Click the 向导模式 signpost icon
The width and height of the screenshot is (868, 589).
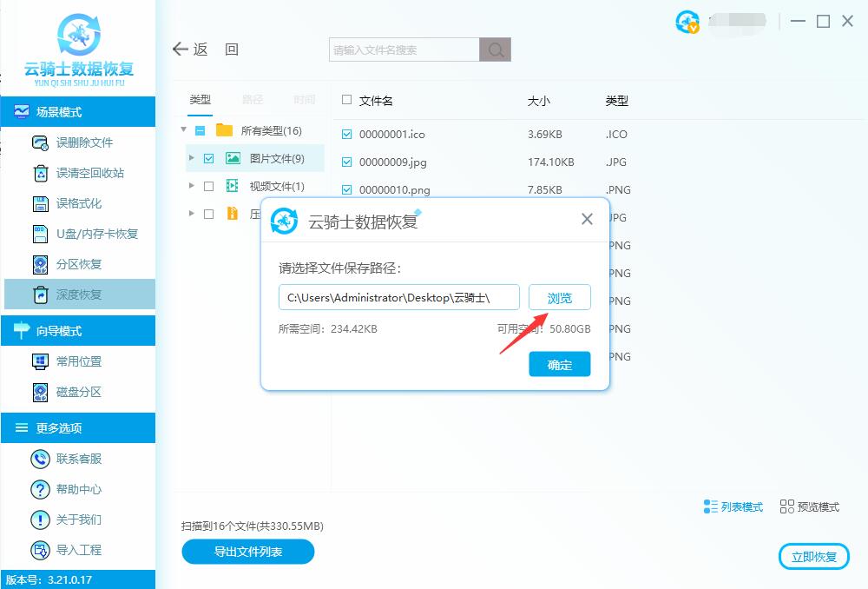21,330
